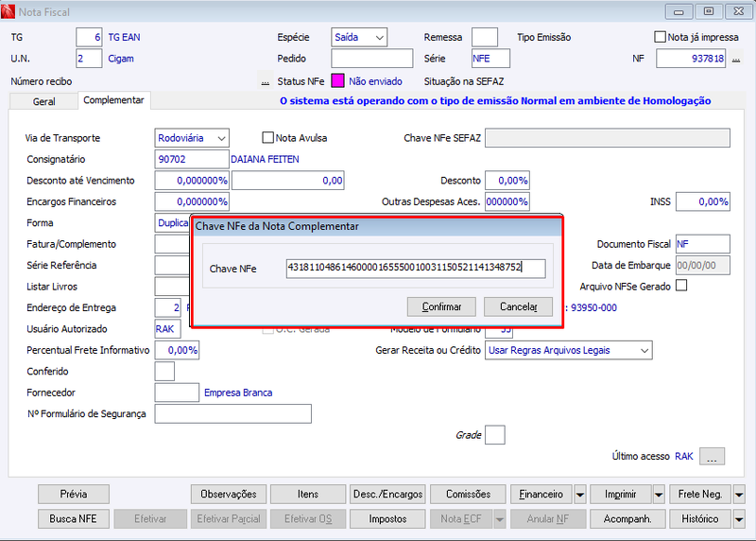756x541 pixels.
Task: Toggle the Conferido checkbox
Action: tap(164, 371)
